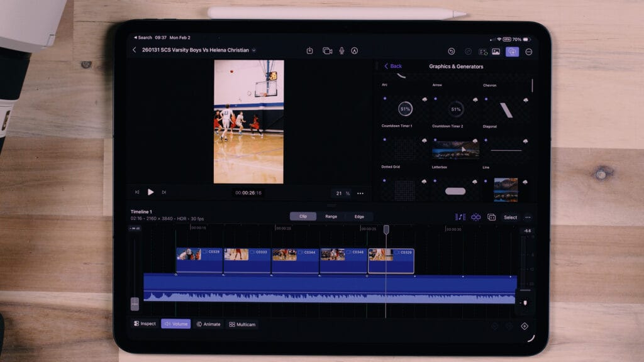Viewport: 644px width, 362px height.
Task: Toggle the Multicam panel
Action: tap(242, 324)
